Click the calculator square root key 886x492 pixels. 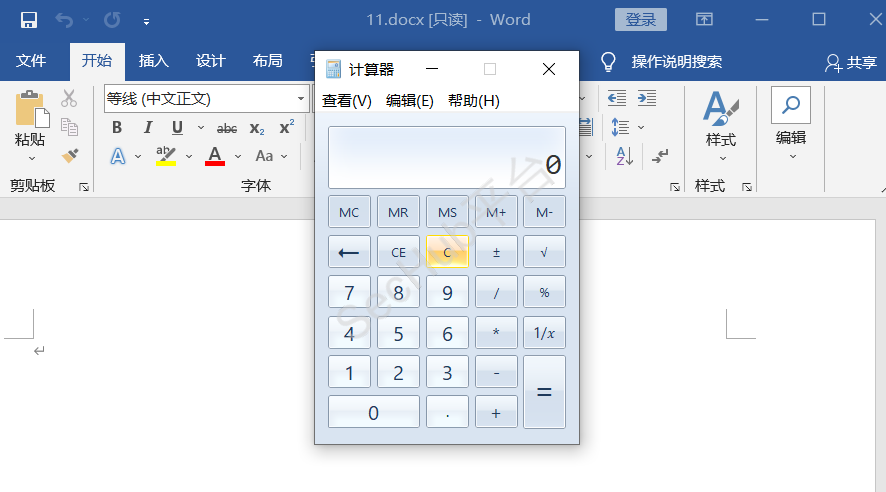pos(545,252)
